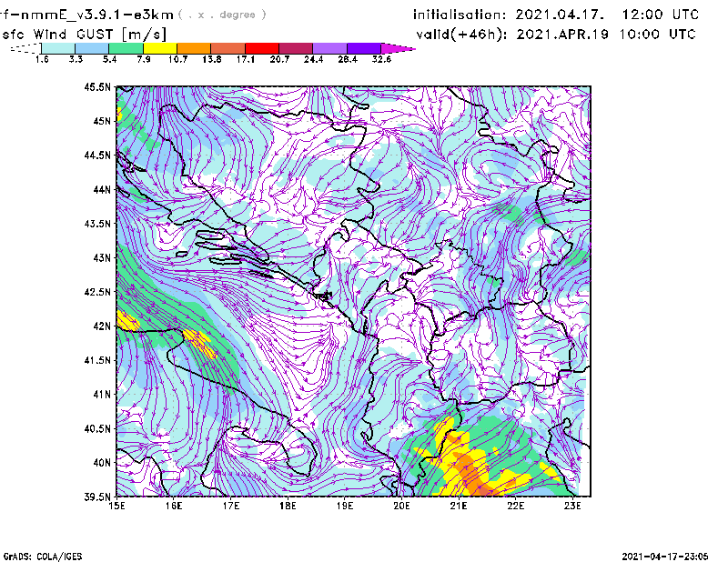
Task: Click the "sfc Wind GUST [m/s]" title
Action: pos(84,35)
